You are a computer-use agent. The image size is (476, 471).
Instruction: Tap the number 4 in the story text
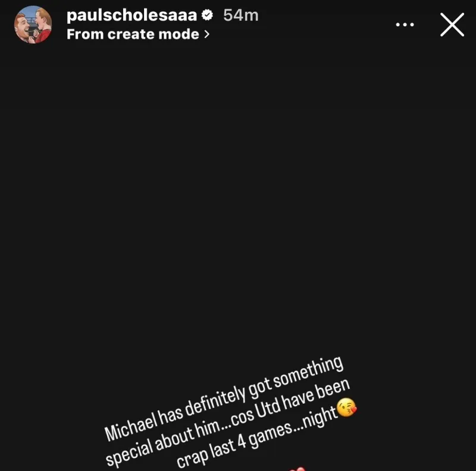242,441
